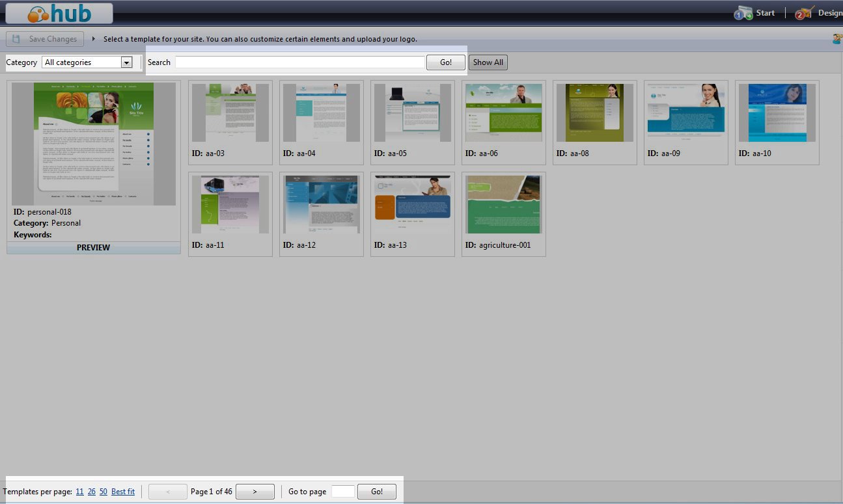Select template thumbnail aa-03
843x504 pixels.
(230, 113)
